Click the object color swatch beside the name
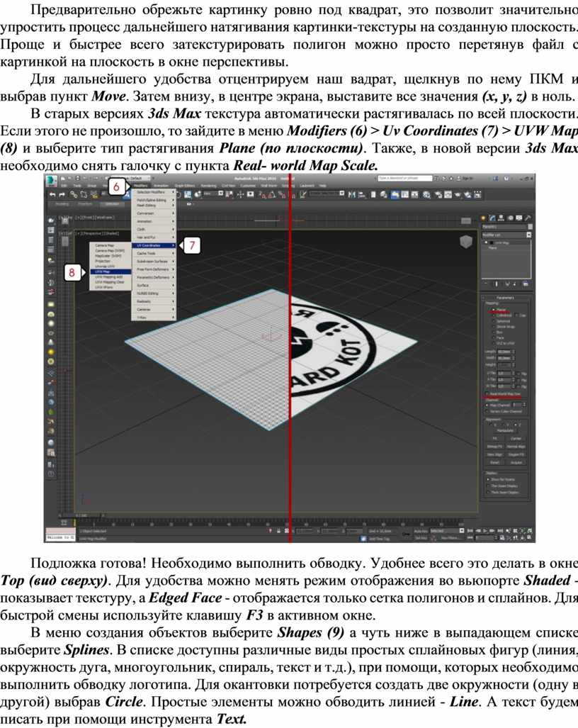 [530, 227]
